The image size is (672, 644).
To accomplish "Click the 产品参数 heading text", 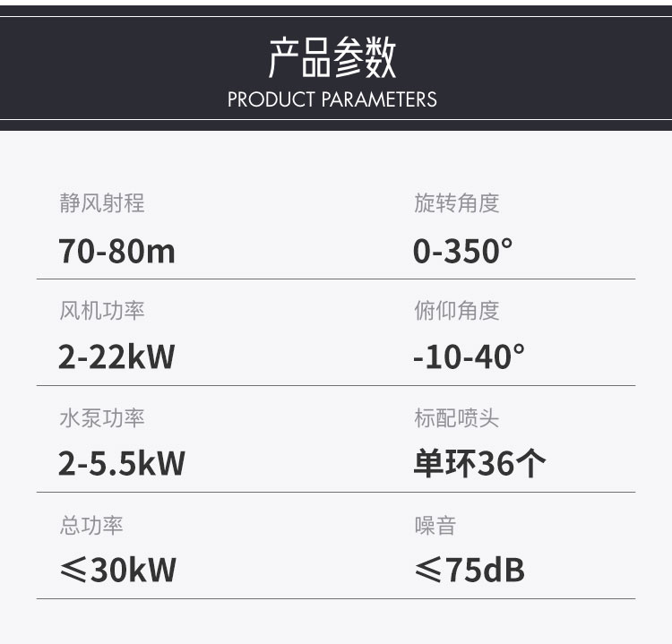I will (332, 57).
